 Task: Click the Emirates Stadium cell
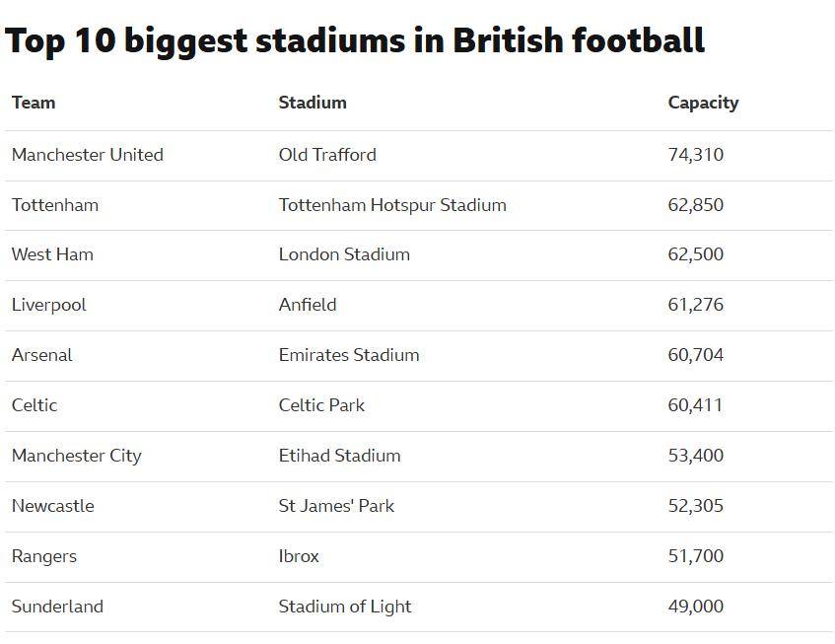[349, 355]
